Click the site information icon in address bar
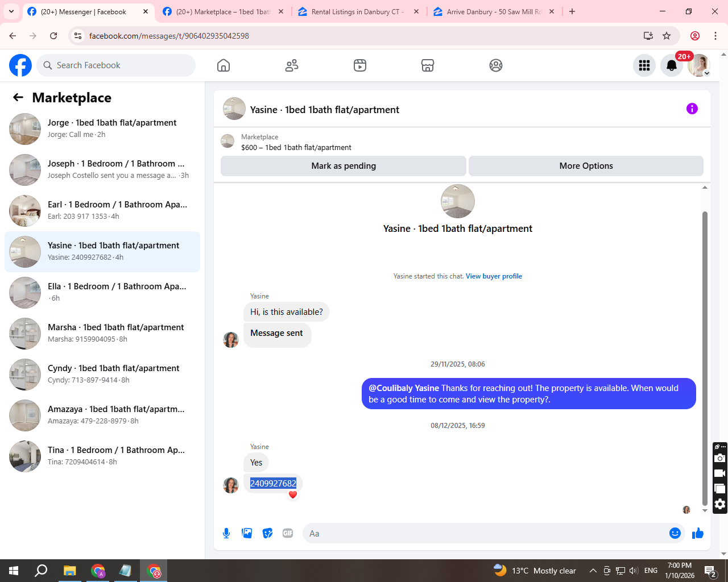 tap(78, 36)
